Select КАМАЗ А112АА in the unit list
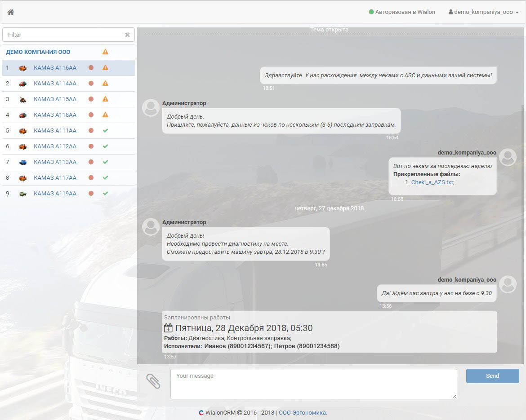Image resolution: width=526 pixels, height=420 pixels. tap(55, 146)
